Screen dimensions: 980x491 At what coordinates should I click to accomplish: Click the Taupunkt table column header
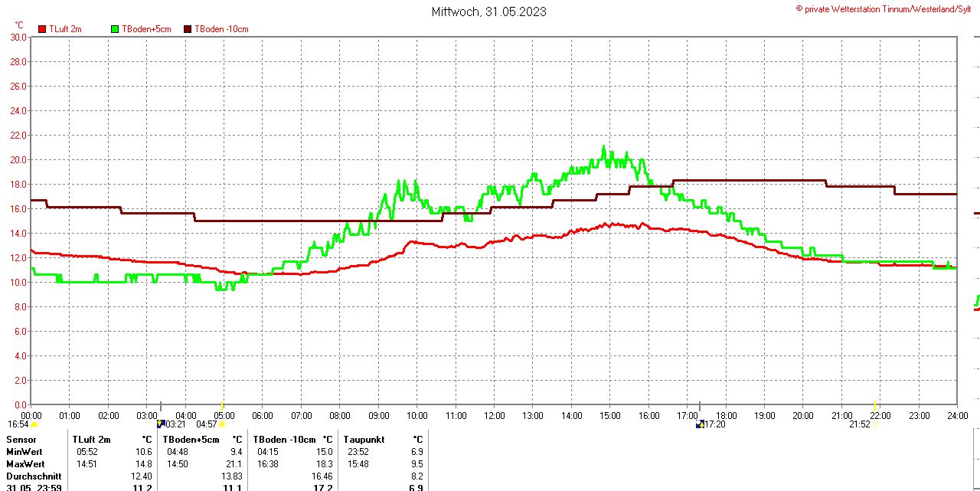click(364, 440)
